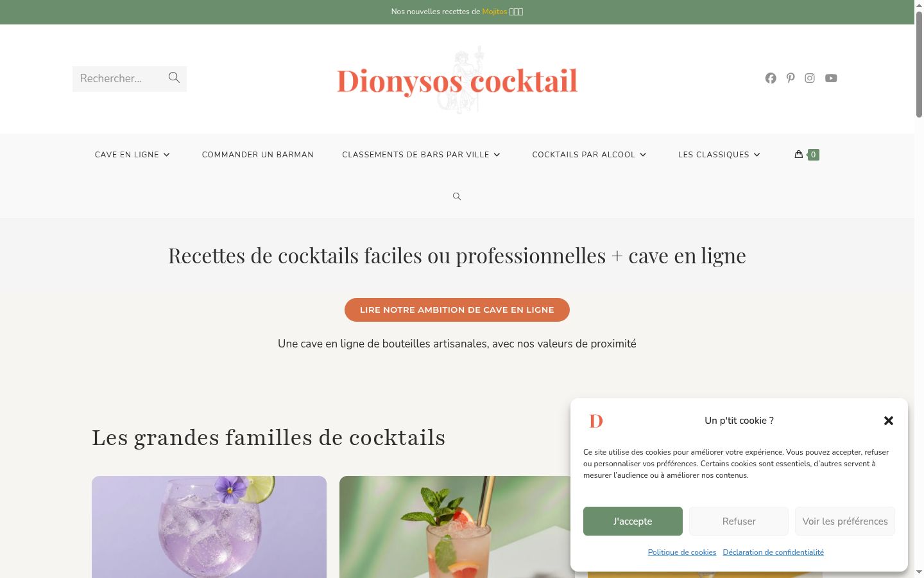Image resolution: width=924 pixels, height=578 pixels.
Task: Click the page vertical scrollbar thumb
Action: [919, 64]
